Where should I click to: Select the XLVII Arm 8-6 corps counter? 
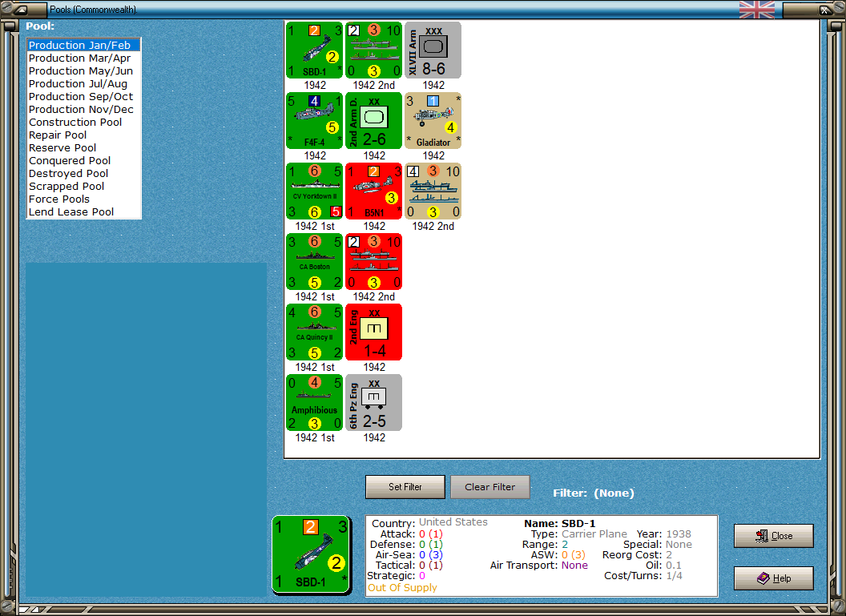click(433, 50)
